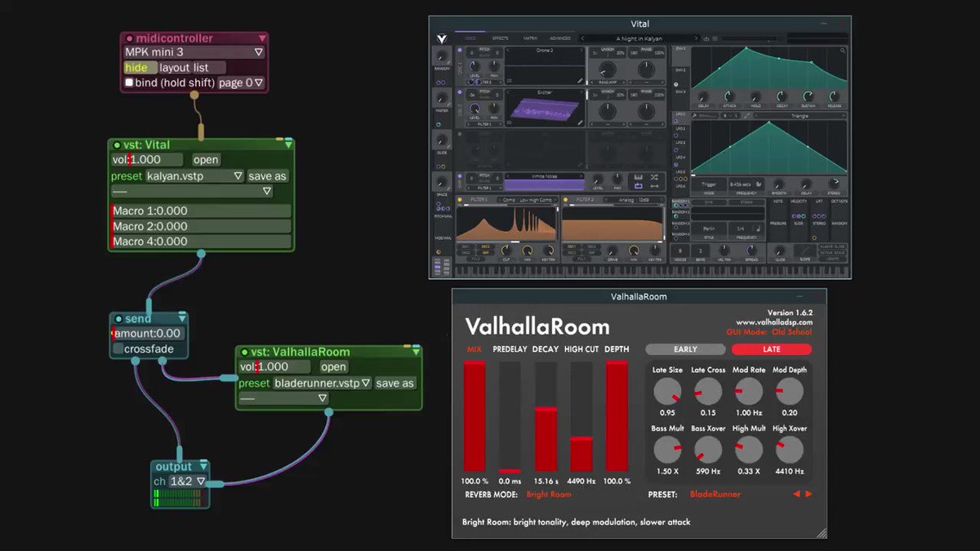The image size is (980, 551).
Task: Toggle oscillator 1 power button in Vital
Action: coord(459,50)
